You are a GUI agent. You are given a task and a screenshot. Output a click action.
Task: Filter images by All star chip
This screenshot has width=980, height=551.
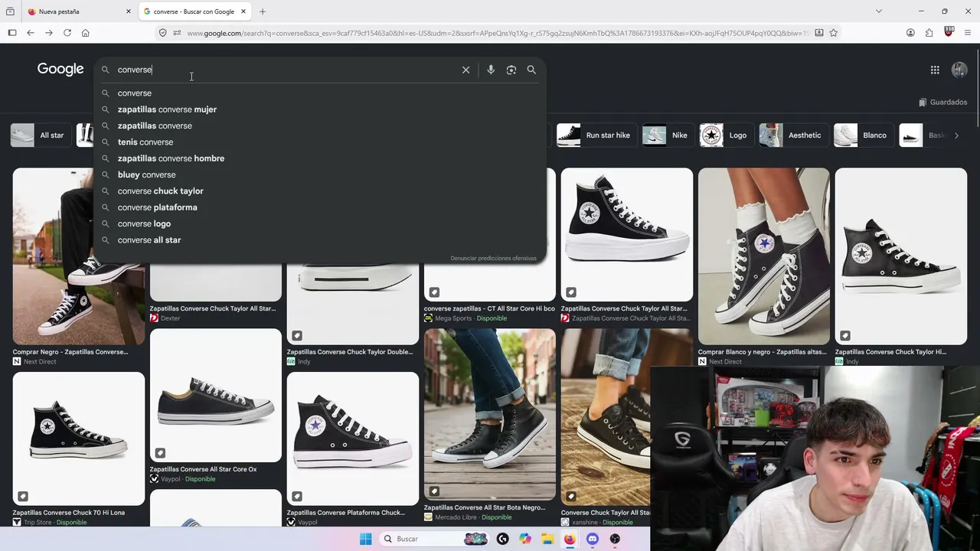(41, 135)
